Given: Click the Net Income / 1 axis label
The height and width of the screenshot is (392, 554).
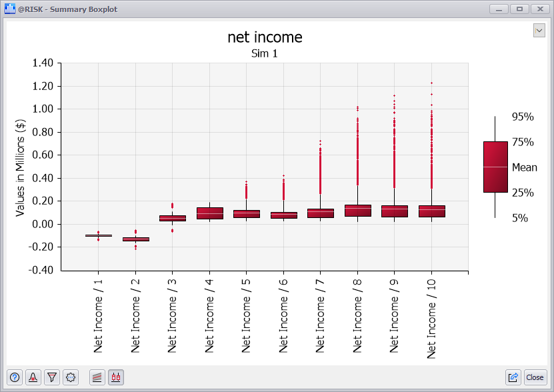Looking at the screenshot, I should click(99, 312).
